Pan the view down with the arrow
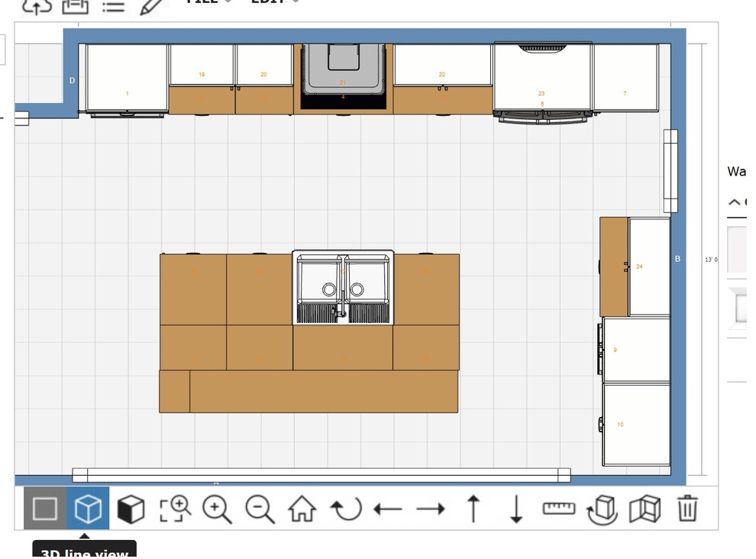Viewport: 756px width, 559px height. pos(516,509)
